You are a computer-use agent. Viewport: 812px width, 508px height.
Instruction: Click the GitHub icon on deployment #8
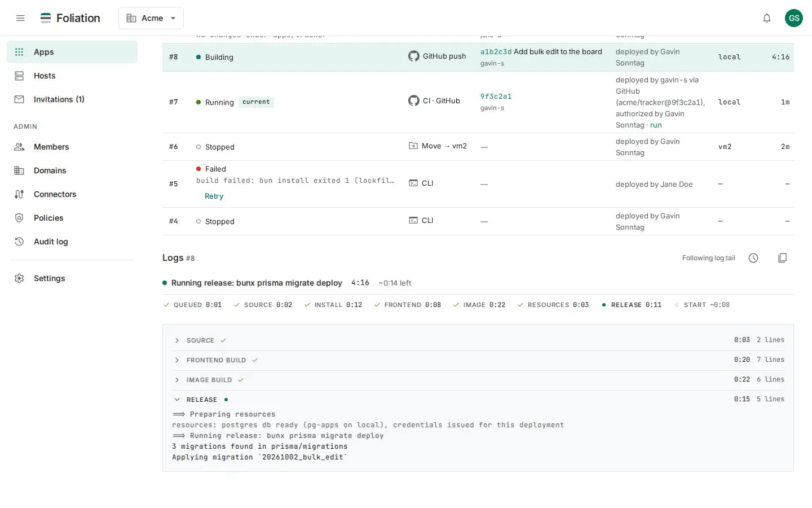pyautogui.click(x=414, y=56)
